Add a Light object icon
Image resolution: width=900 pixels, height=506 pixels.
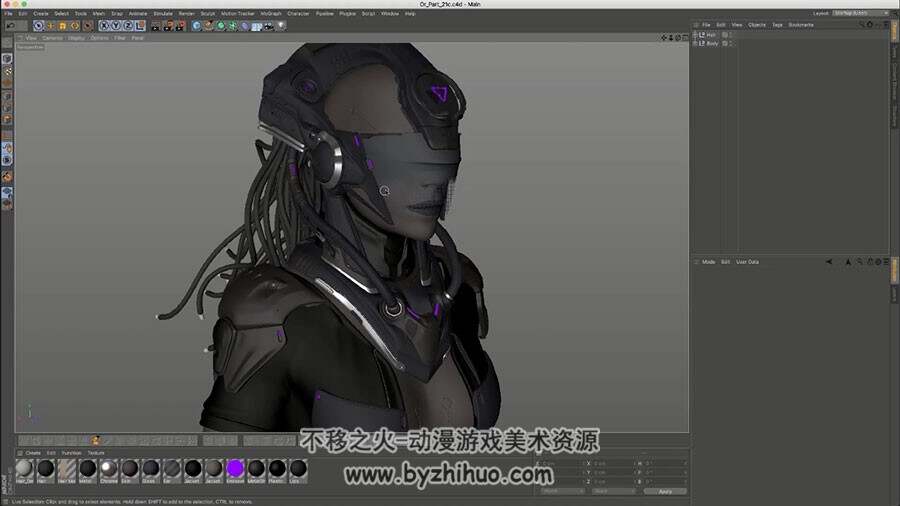click(x=281, y=26)
